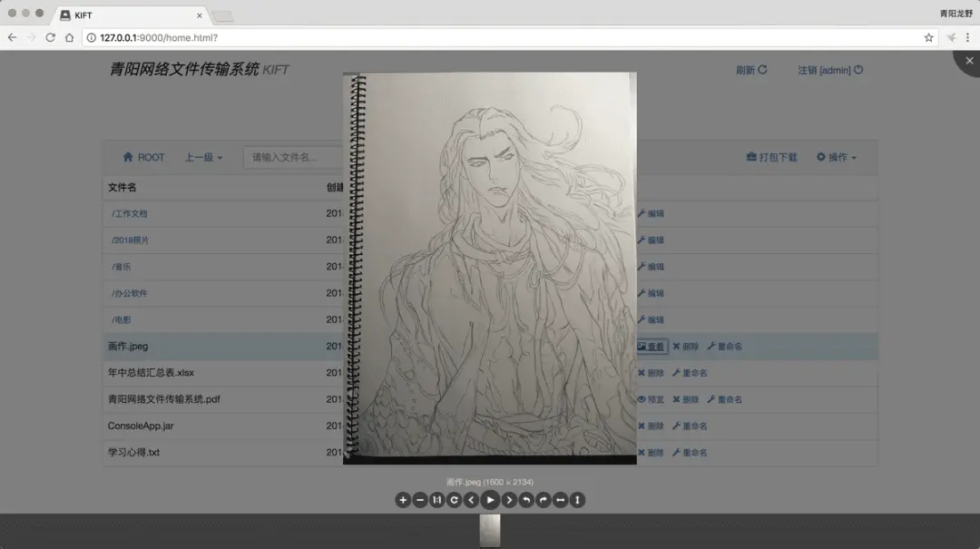Select the 画作.jpeg thumbnail in bottom strip
The image size is (980, 549).
click(x=490, y=531)
